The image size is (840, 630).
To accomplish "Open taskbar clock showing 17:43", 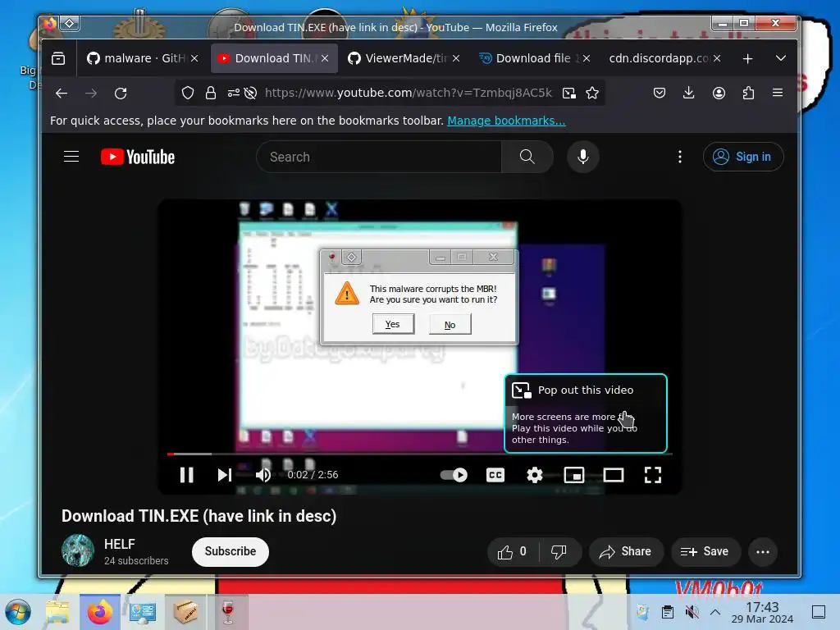I will tap(762, 613).
